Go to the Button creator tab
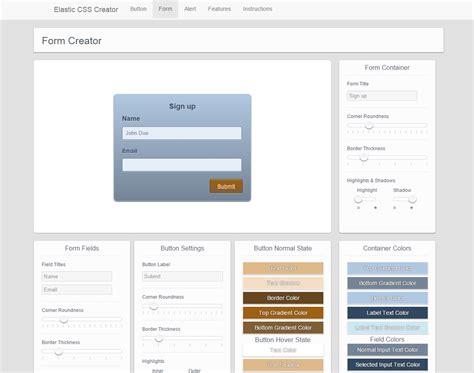The image size is (474, 373). pyautogui.click(x=138, y=9)
